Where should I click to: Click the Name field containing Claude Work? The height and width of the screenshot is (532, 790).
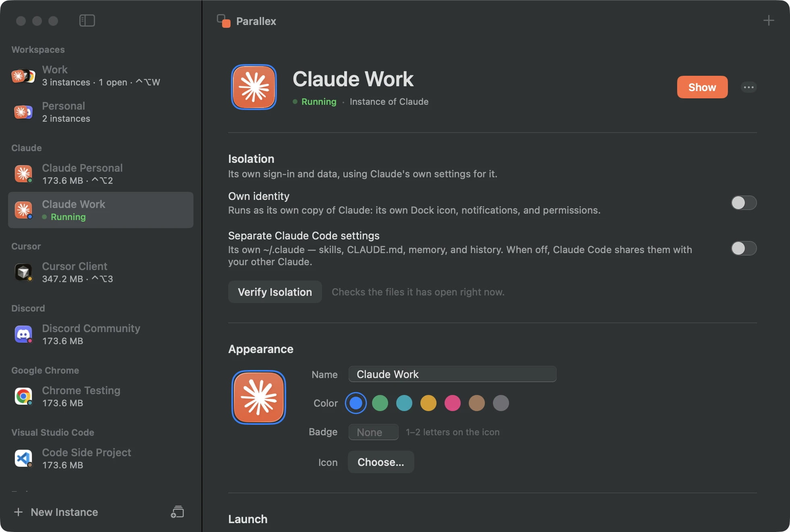coord(453,374)
